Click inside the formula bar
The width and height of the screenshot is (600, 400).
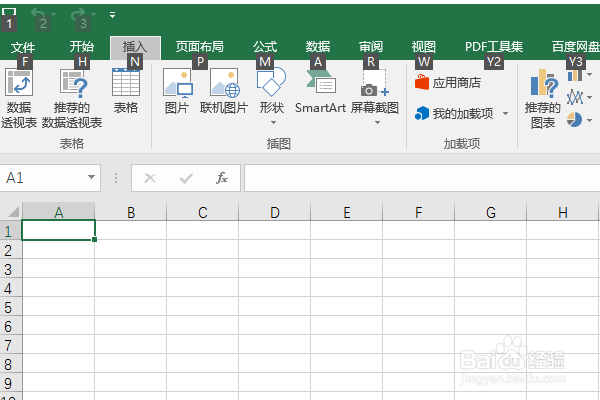click(422, 178)
